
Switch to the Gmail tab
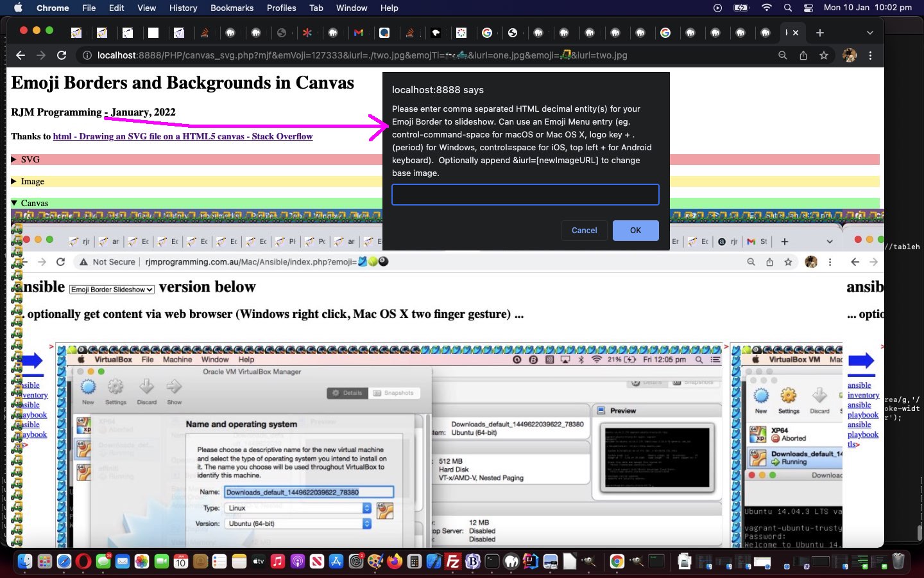(x=359, y=33)
